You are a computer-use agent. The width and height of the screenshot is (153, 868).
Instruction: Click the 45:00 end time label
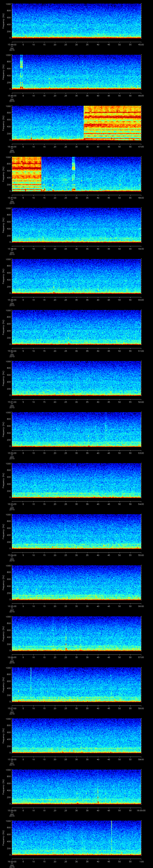(x=141, y=44)
